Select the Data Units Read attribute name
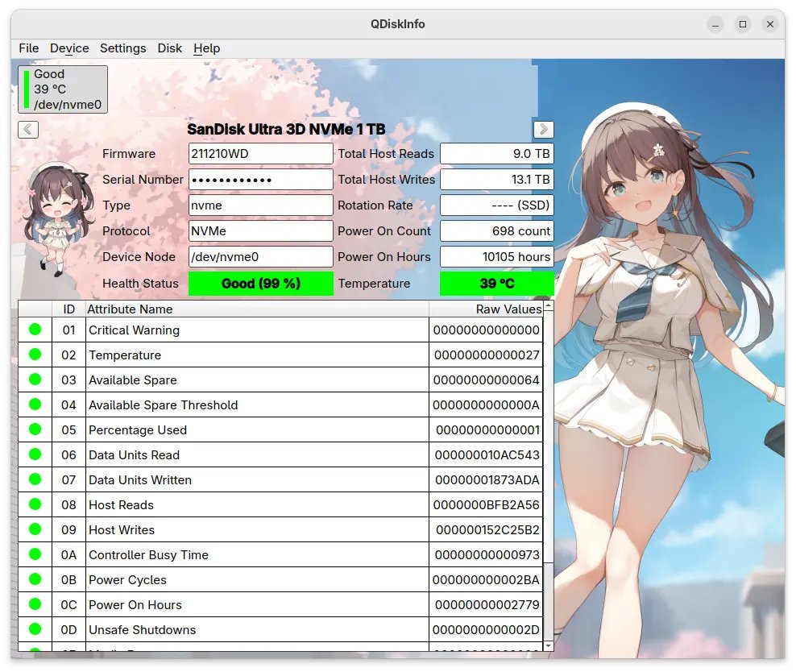 [x=257, y=454]
